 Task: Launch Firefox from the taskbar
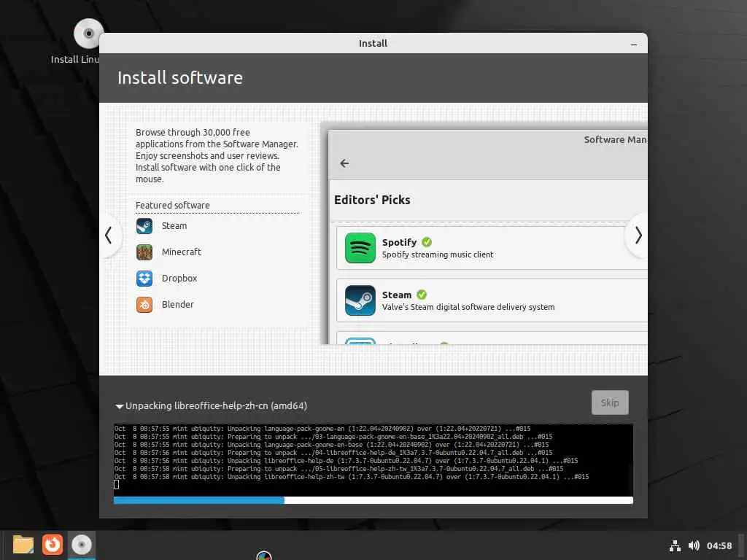point(53,545)
